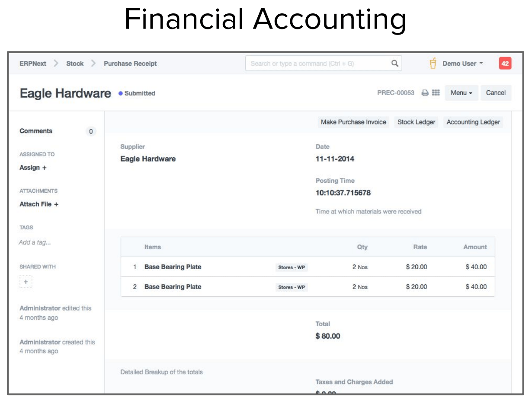Navigate to Stock breadcrumb
The height and width of the screenshot is (397, 532).
75,64
